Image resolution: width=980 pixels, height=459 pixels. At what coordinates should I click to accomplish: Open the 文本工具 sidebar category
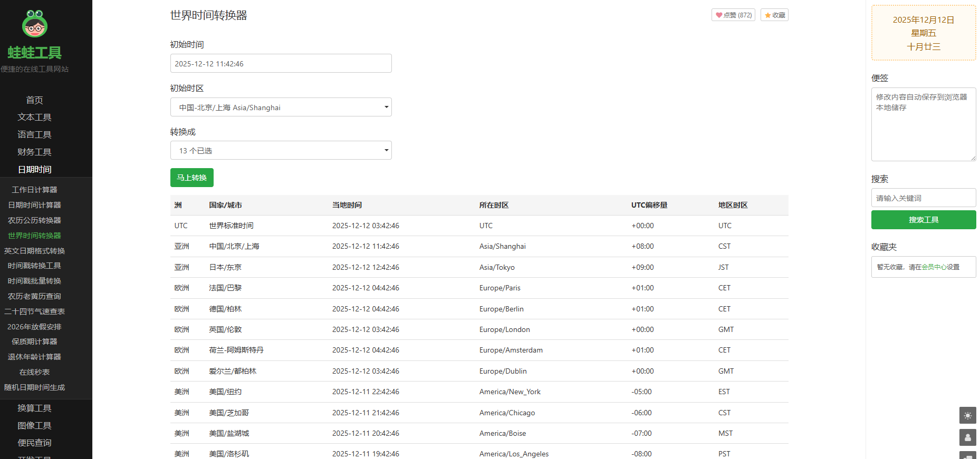coord(35,117)
